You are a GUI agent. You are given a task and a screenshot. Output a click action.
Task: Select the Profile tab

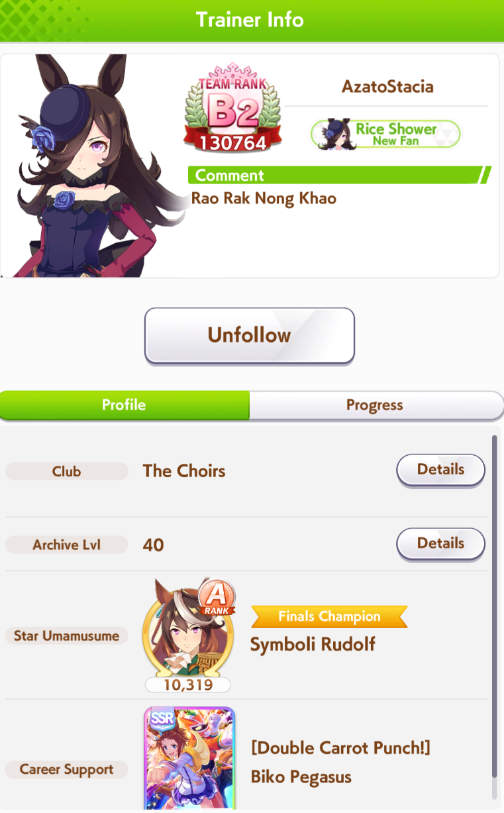(x=125, y=405)
